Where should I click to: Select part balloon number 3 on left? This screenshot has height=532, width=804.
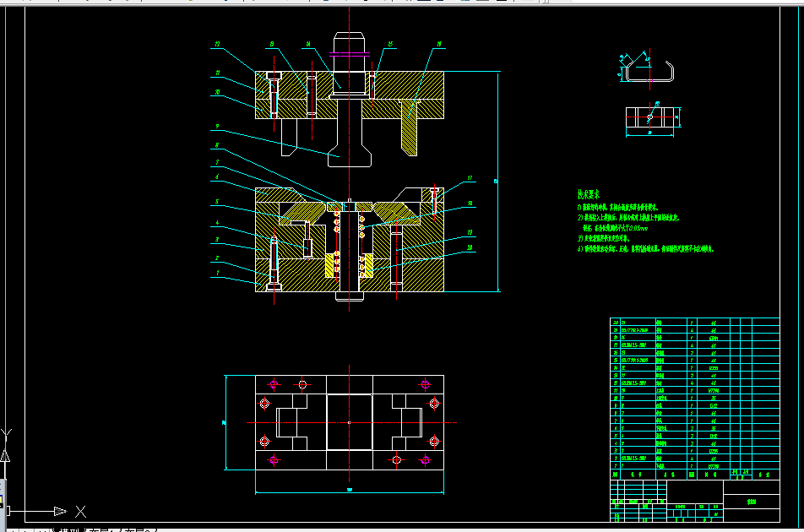217,239
